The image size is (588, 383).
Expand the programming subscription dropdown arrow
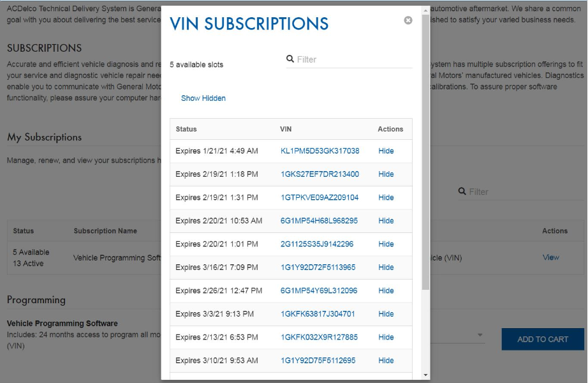(480, 336)
